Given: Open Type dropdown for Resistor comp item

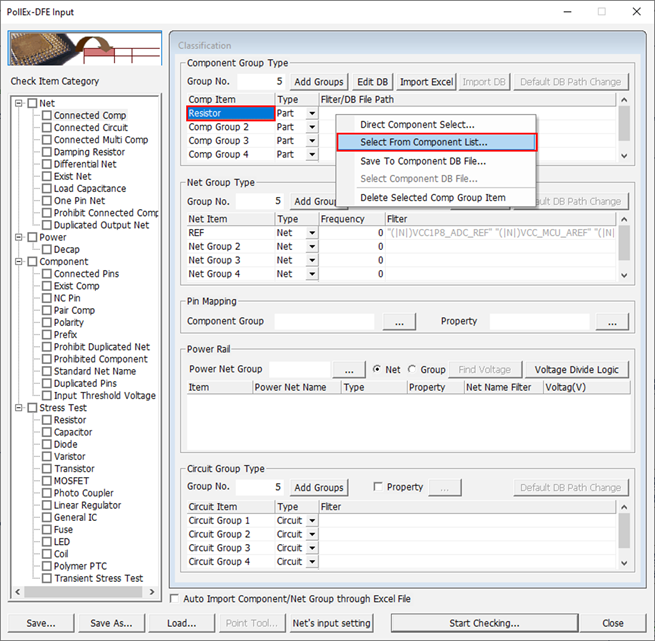Looking at the screenshot, I should click(311, 114).
